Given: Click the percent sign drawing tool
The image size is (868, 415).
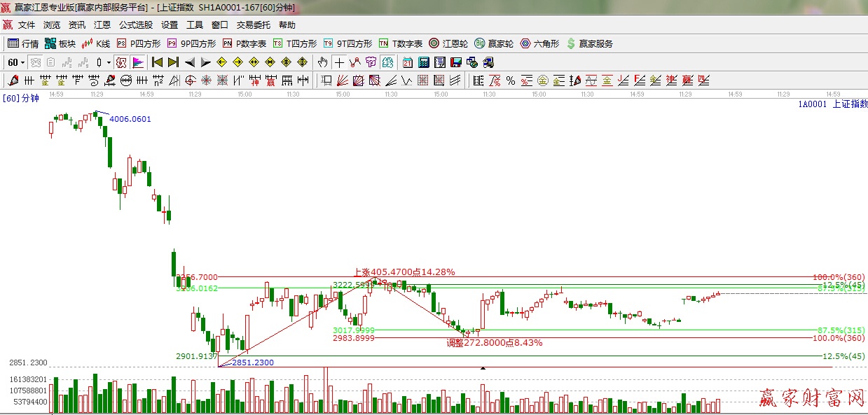Looking at the screenshot, I should click(x=511, y=80).
